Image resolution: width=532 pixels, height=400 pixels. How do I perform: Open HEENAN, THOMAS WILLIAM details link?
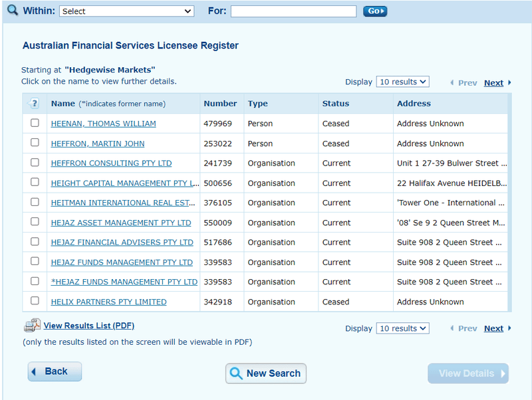pos(104,124)
